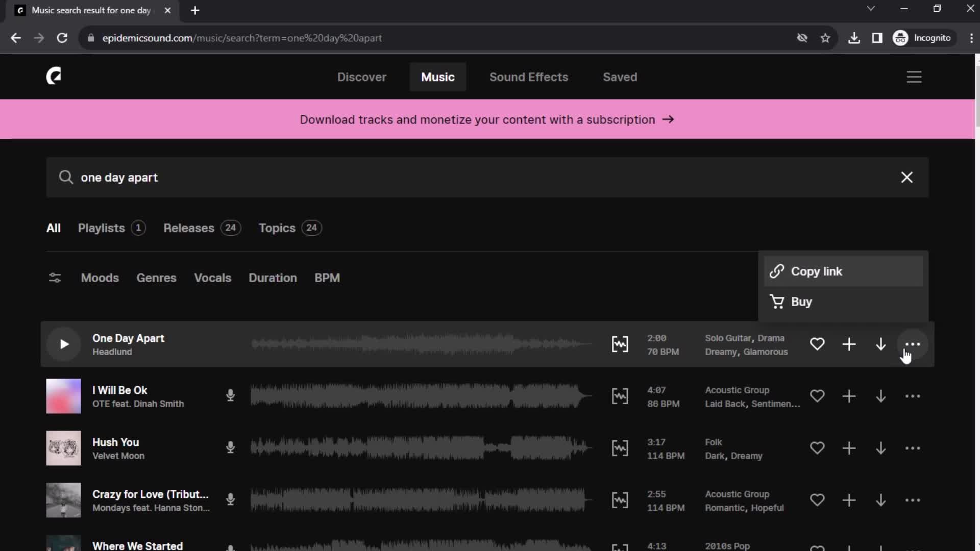Click the download icon for Crazy for Love
Viewport: 980px width, 551px height.
(x=881, y=500)
